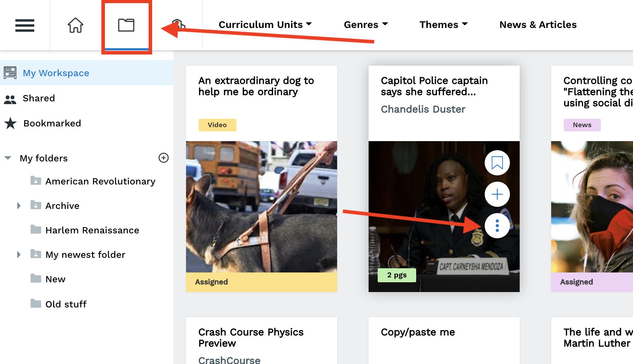
Task: Expand the Archive folder
Action: coord(19,205)
